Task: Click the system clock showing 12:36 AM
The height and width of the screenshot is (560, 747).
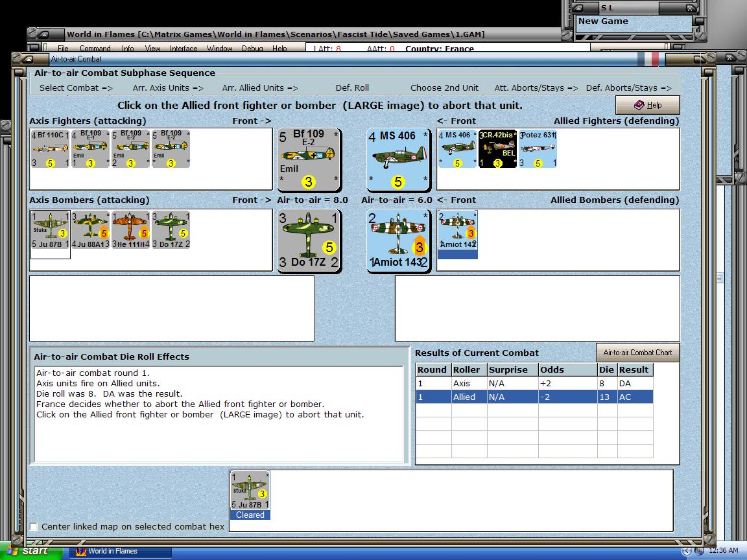Action: tap(723, 551)
